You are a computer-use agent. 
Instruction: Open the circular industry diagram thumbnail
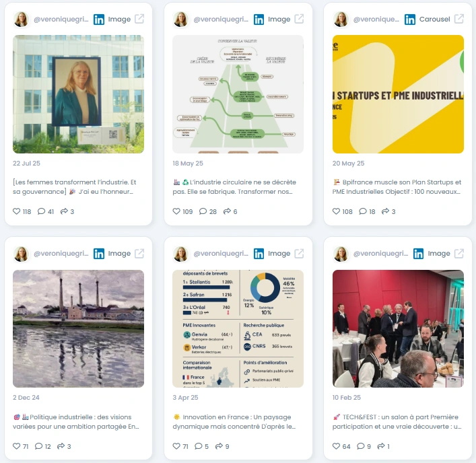click(x=238, y=94)
